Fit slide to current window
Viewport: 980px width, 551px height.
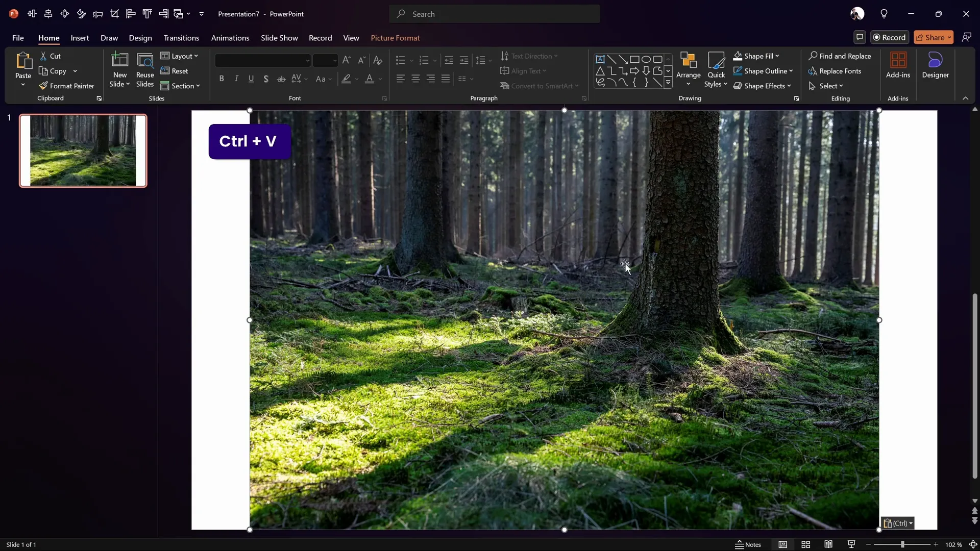(973, 544)
